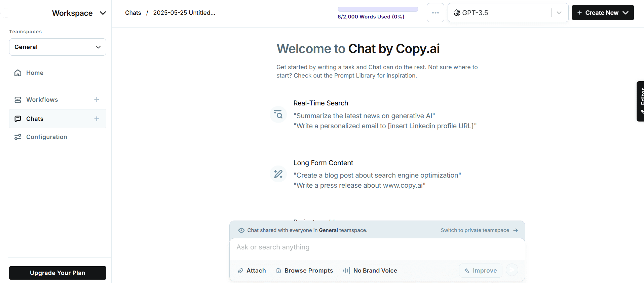Click the Improve sparkle icon
The height and width of the screenshot is (283, 644).
click(467, 271)
